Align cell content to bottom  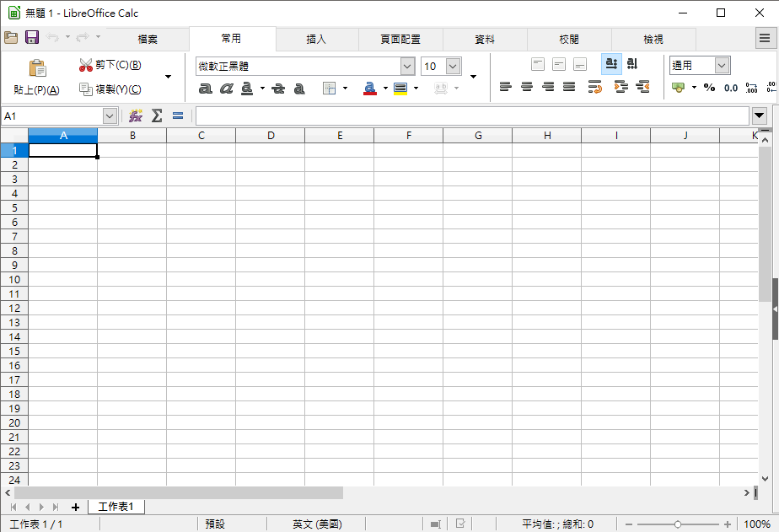(x=580, y=64)
